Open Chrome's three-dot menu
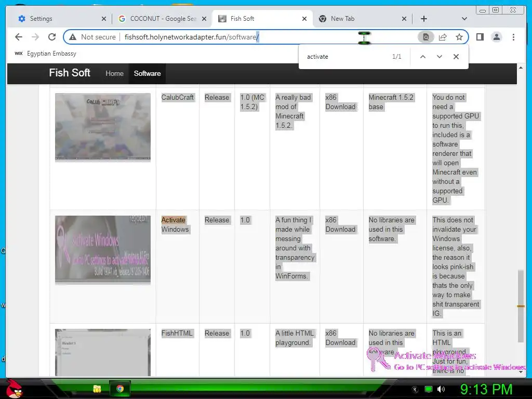This screenshot has width=532, height=399. (513, 37)
